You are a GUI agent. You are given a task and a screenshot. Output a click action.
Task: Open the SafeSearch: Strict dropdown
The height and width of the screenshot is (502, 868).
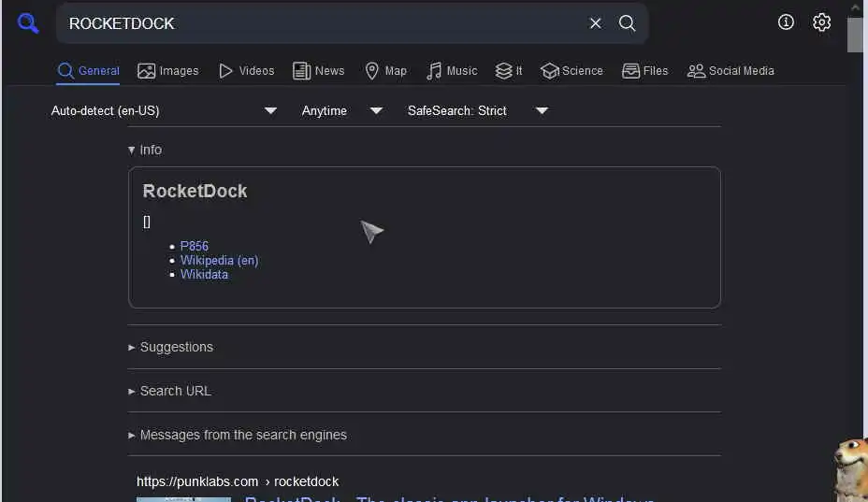[477, 110]
